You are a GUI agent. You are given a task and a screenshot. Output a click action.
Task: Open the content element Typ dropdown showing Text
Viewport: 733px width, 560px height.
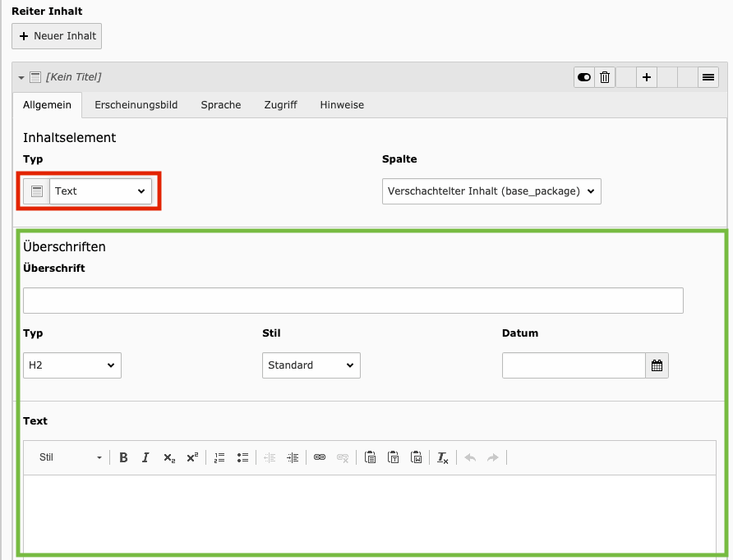[x=100, y=191]
